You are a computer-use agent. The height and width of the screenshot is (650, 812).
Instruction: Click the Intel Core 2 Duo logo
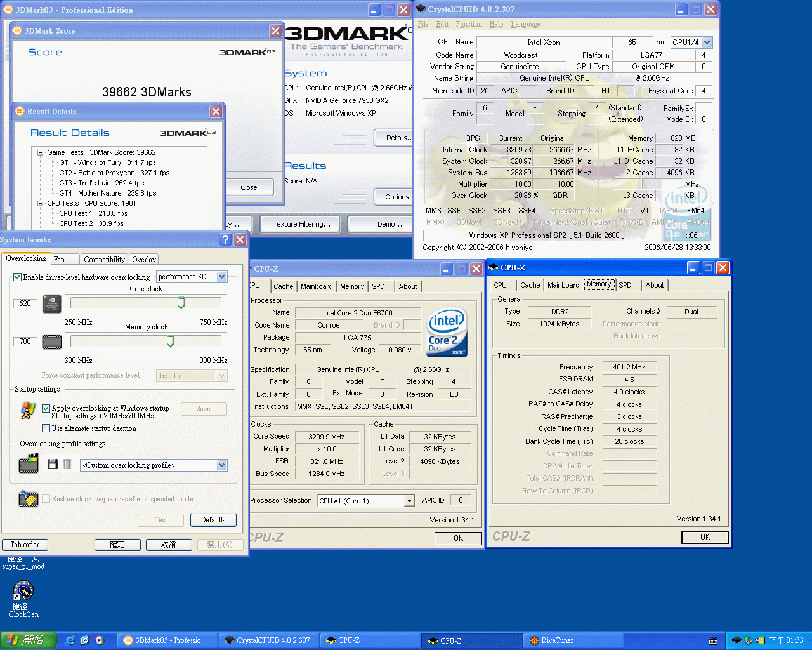point(447,331)
